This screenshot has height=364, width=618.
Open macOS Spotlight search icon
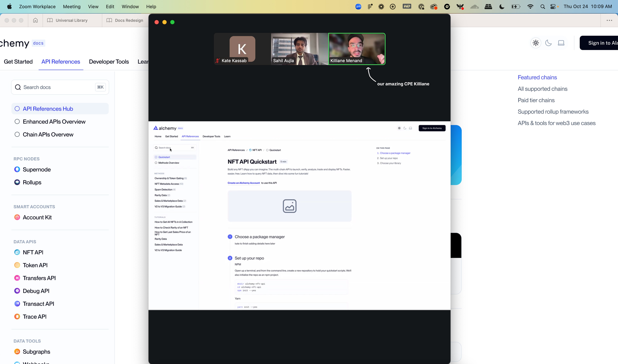tap(543, 7)
